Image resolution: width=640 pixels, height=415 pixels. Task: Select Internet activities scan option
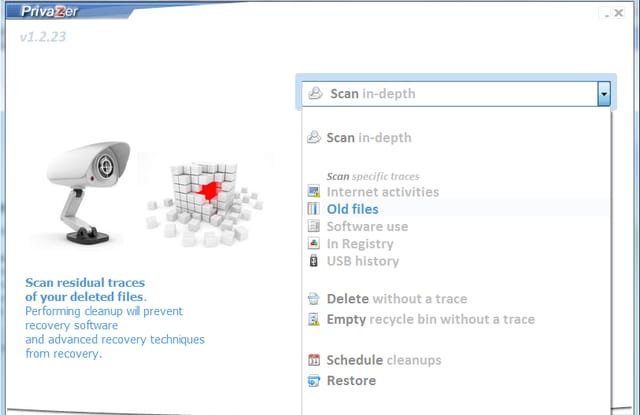click(382, 192)
